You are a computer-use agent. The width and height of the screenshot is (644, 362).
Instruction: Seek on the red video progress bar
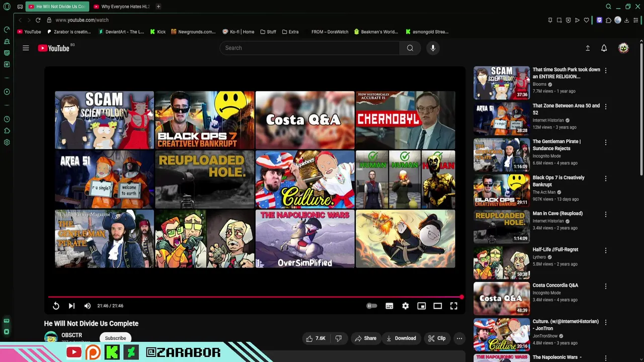click(x=255, y=297)
